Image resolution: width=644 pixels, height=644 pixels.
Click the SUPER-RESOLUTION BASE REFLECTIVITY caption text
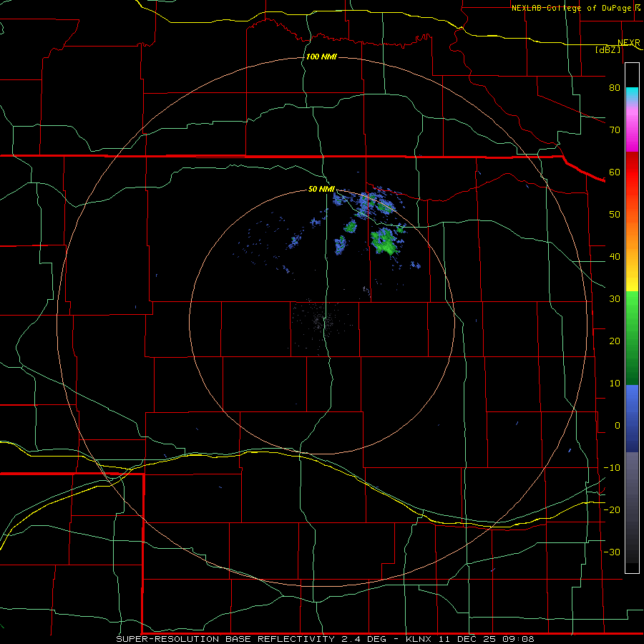[225, 639]
